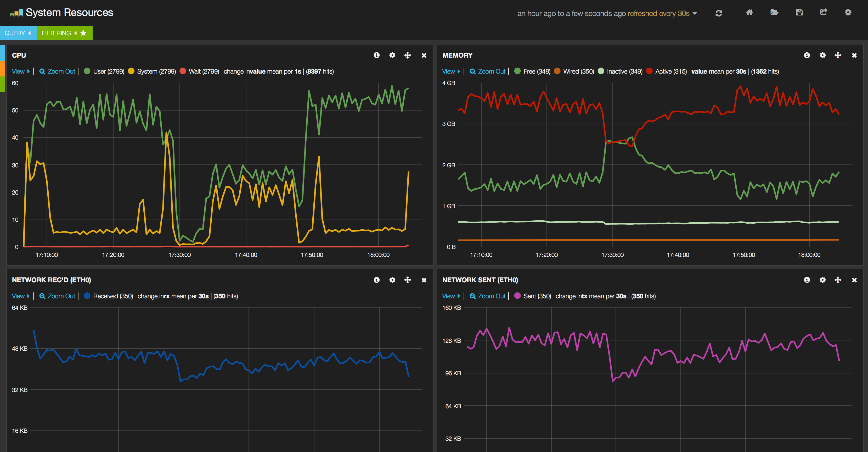Open the load dashboard folder icon

pyautogui.click(x=774, y=13)
